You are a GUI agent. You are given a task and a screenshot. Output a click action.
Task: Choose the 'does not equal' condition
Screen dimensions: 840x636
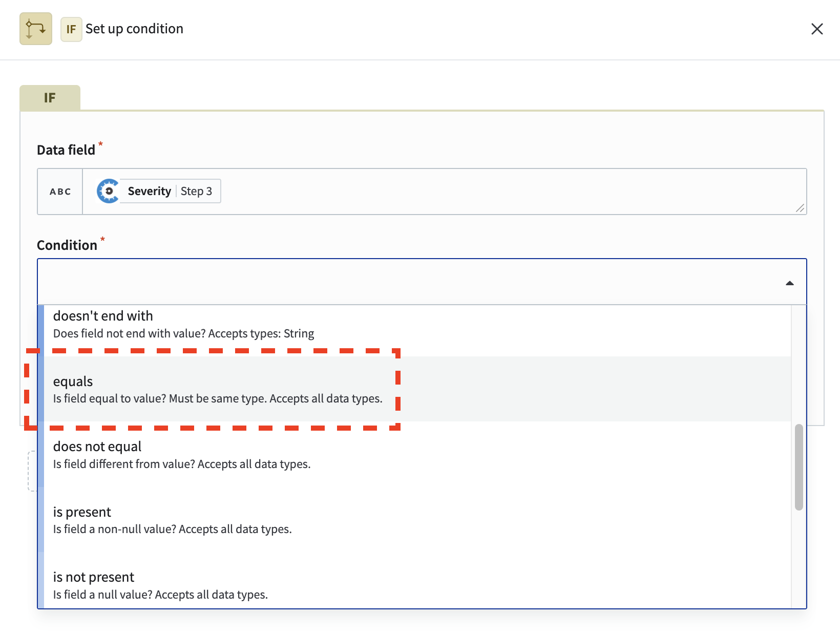(x=417, y=454)
